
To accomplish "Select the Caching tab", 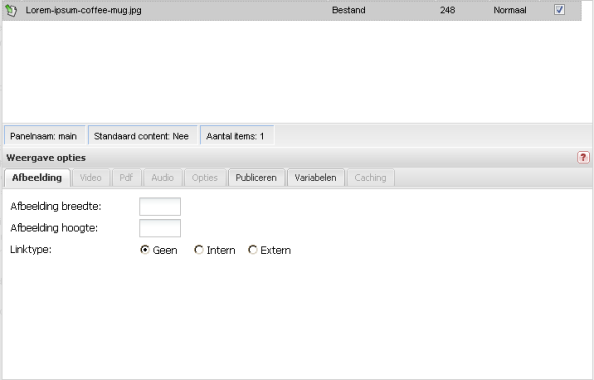I will tap(370, 178).
